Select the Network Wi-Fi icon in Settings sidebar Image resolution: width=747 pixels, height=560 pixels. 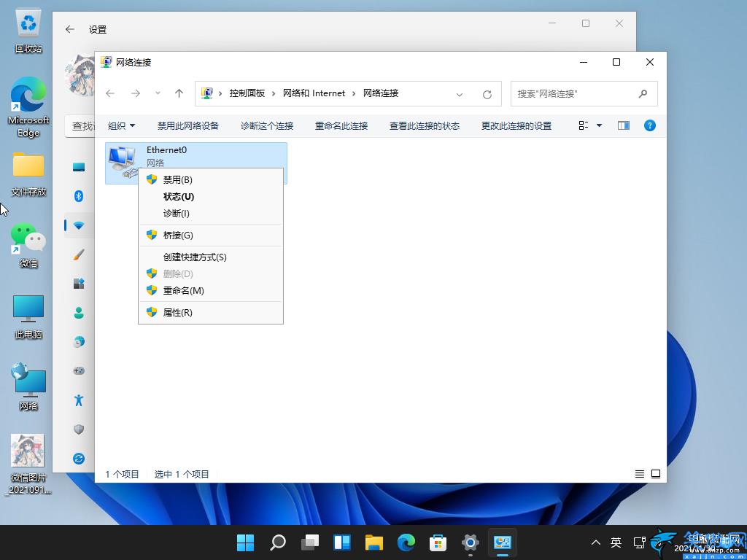pos(79,225)
